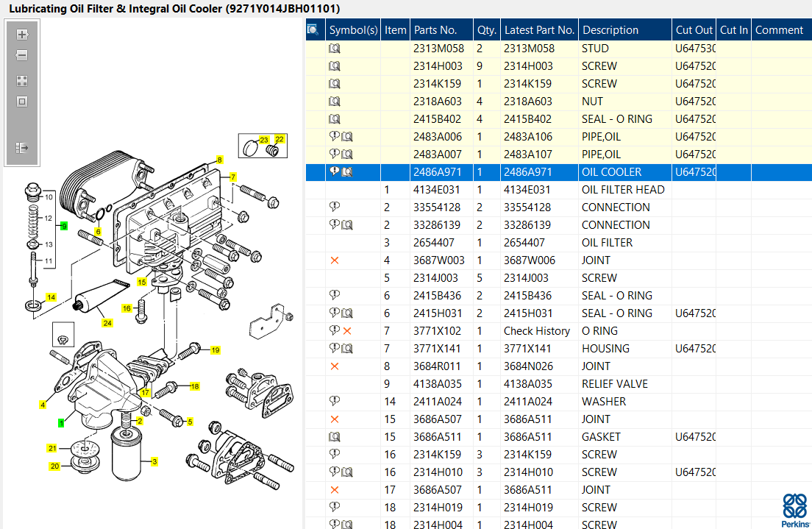Image resolution: width=812 pixels, height=529 pixels.
Task: Click green callout 1 on filter head
Action: 61,423
